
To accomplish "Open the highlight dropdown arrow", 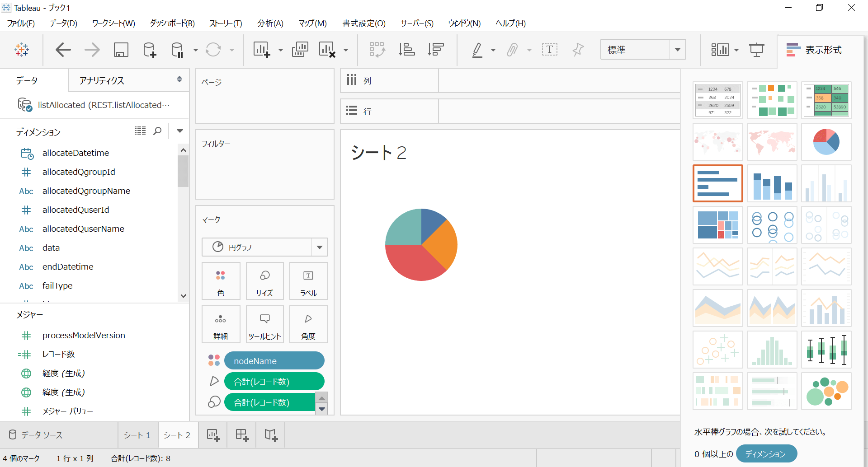I will pos(493,50).
